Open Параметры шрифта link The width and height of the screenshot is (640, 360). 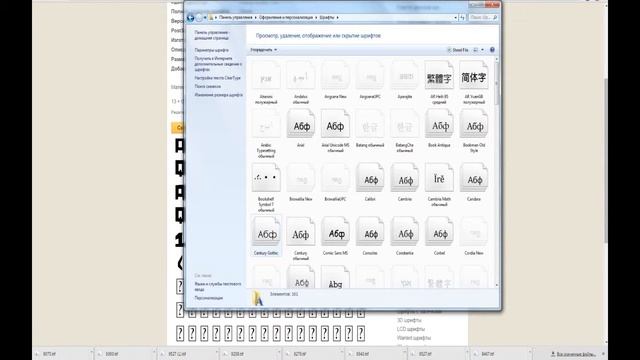[211, 50]
